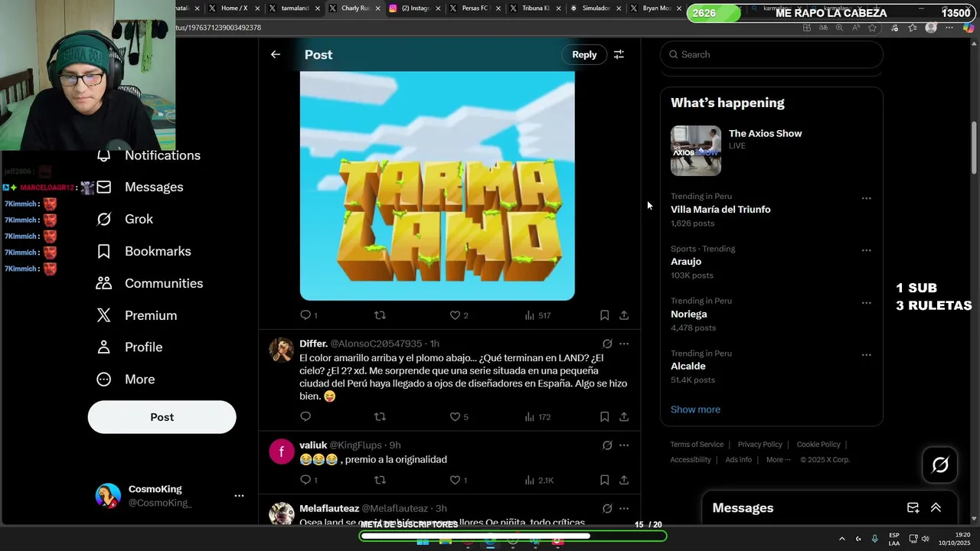Focus the Search field
The image size is (980, 551).
(772, 54)
